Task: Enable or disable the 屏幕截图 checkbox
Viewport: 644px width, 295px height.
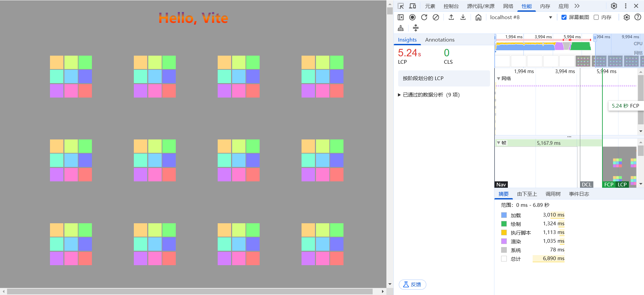Action: [x=564, y=17]
